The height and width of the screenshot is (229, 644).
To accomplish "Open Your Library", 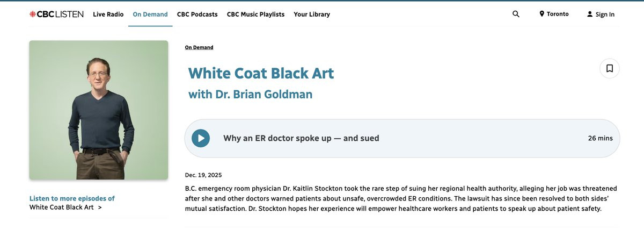I will click(x=312, y=14).
